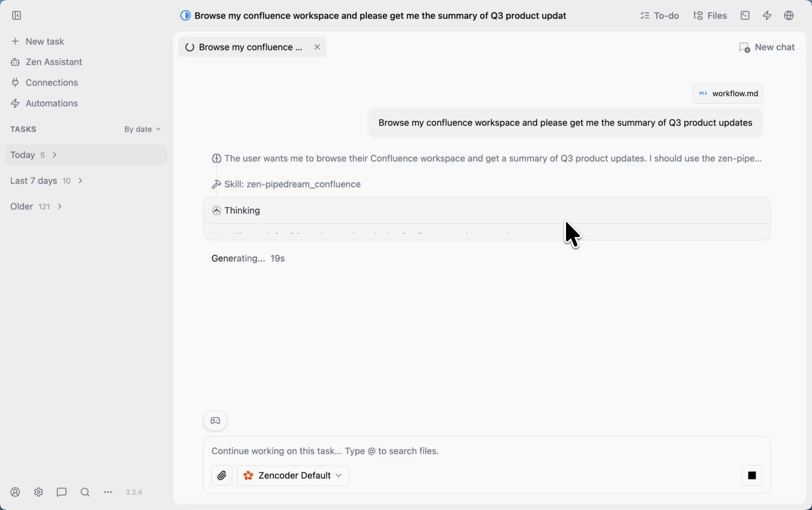Open the feedback chat bubble icon
The image size is (812, 510).
[62, 492]
